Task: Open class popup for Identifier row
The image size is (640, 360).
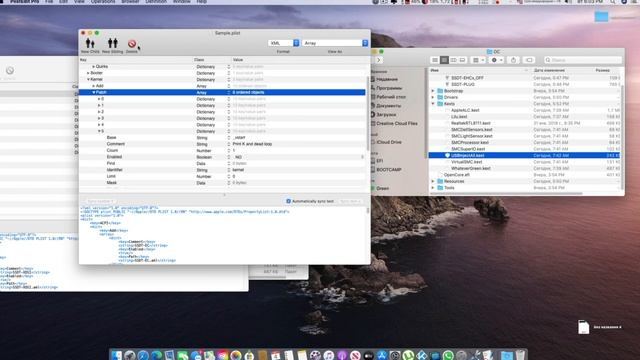Action: click(x=229, y=170)
